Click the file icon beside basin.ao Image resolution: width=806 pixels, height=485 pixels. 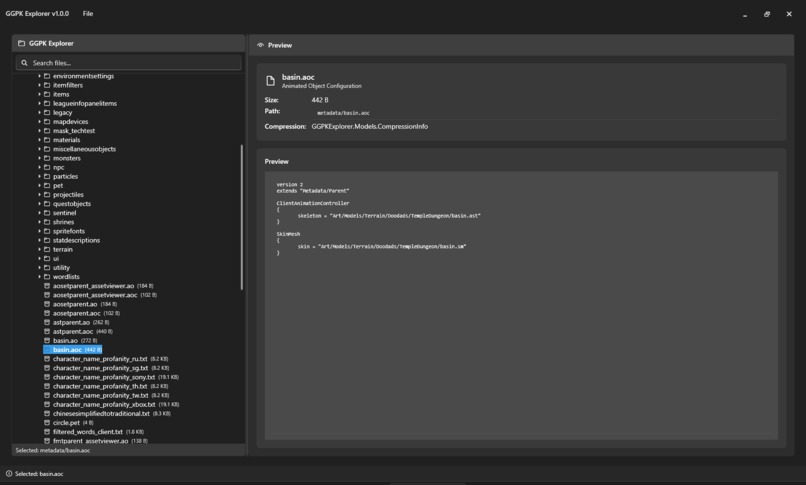47,341
